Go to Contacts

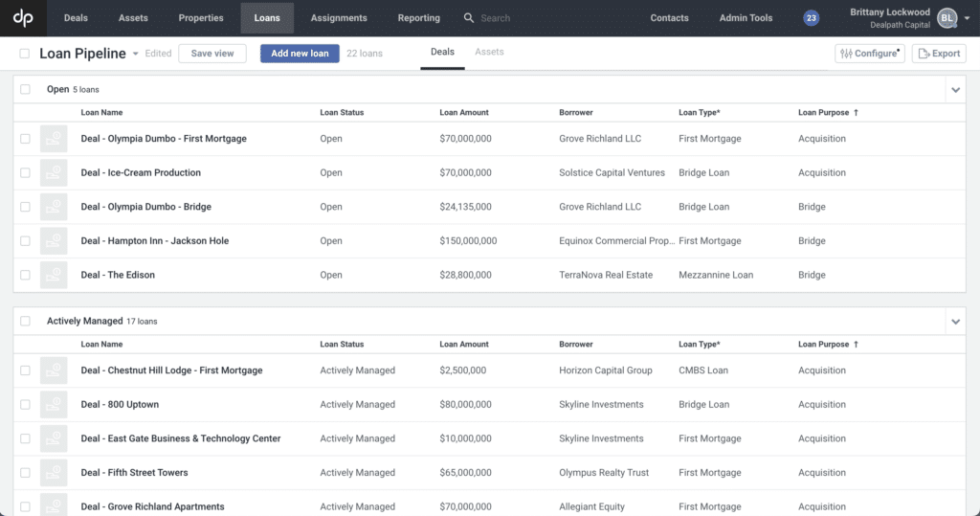click(x=669, y=18)
